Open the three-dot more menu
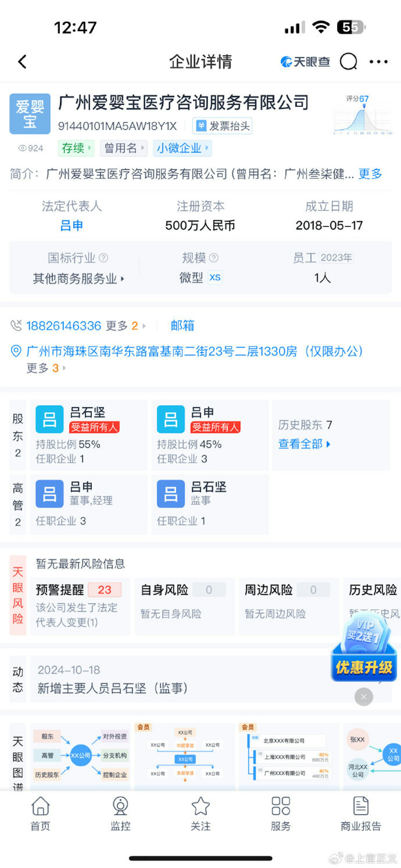This screenshot has height=868, width=401. (378, 62)
